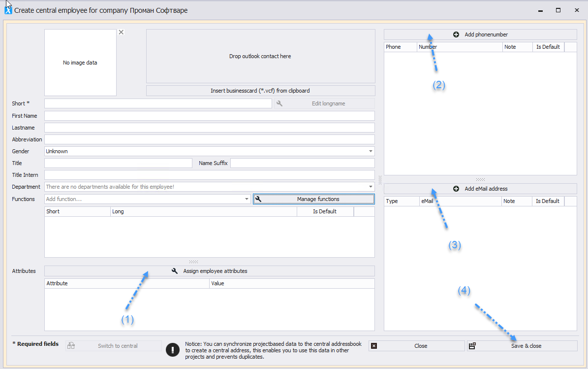The image size is (588, 369).
Task: Click the Save & close label
Action: click(x=526, y=346)
